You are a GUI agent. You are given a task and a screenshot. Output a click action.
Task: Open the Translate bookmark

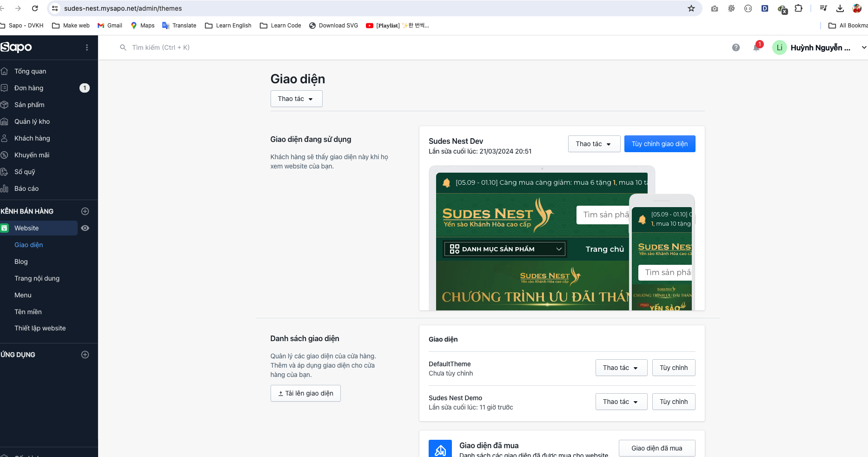179,26
